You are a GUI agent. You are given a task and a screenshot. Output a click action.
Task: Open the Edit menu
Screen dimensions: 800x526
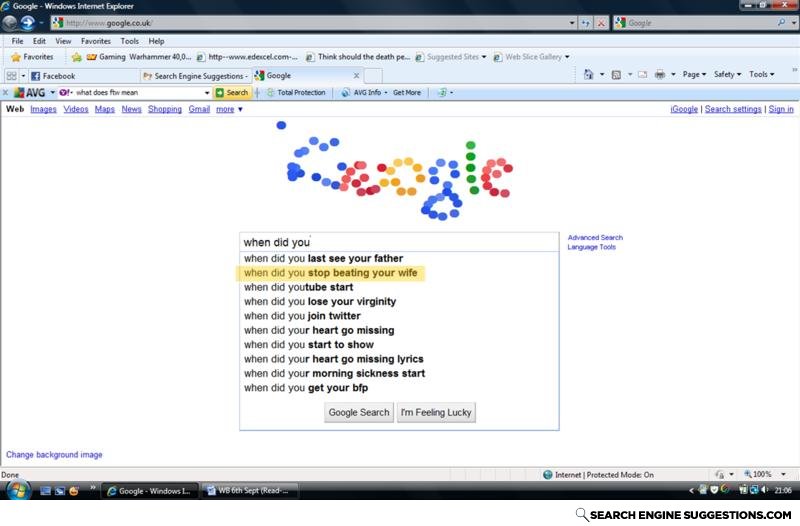pyautogui.click(x=39, y=41)
